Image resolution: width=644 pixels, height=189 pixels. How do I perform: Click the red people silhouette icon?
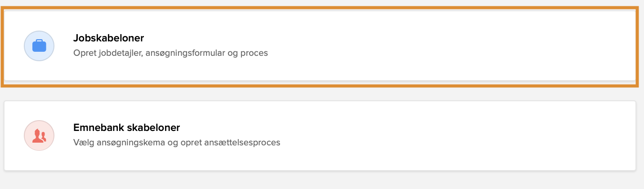[x=39, y=135]
